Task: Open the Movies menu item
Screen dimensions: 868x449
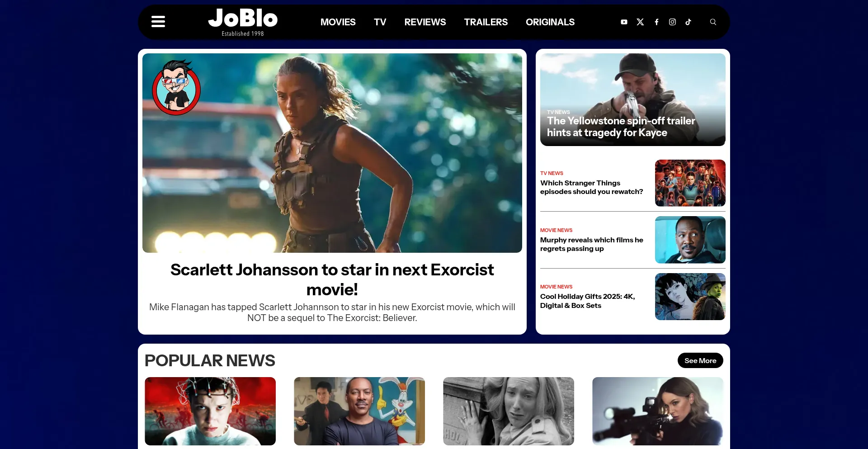Action: coord(338,22)
